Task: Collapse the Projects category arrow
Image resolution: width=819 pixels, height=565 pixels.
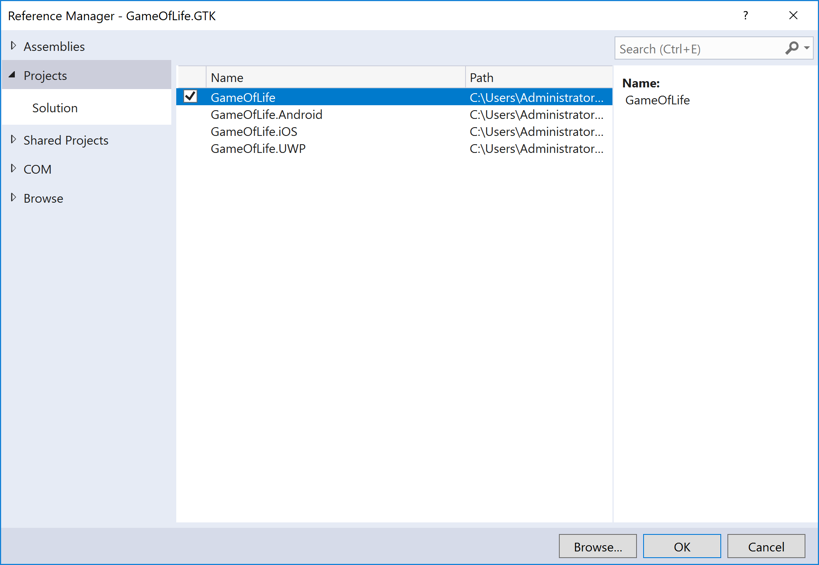Action: click(13, 75)
